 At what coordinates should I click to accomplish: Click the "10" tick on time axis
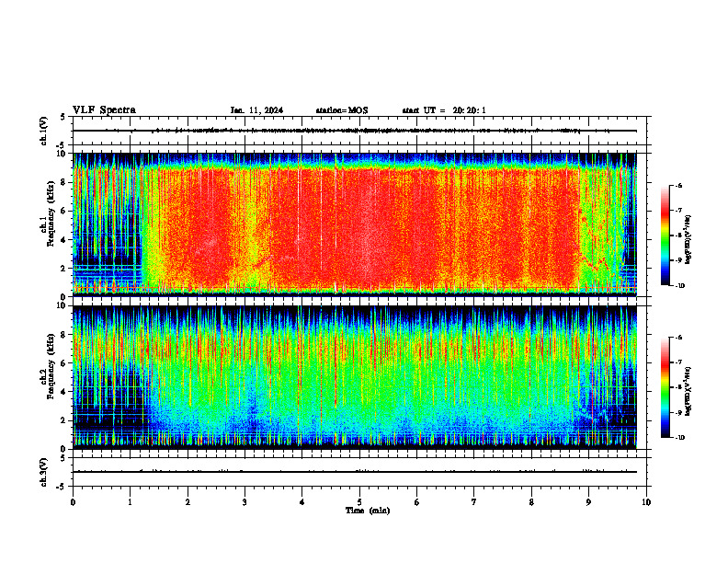click(646, 502)
